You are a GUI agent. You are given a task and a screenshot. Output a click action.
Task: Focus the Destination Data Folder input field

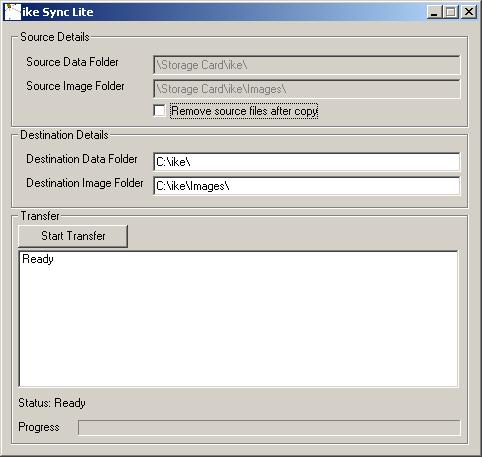307,162
